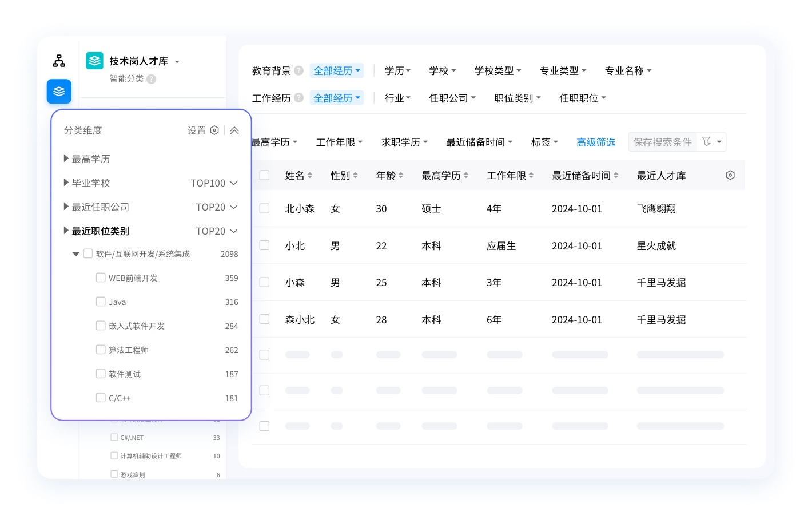Check the C/C++ checkbox
The height and width of the screenshot is (515, 812).
(x=101, y=398)
